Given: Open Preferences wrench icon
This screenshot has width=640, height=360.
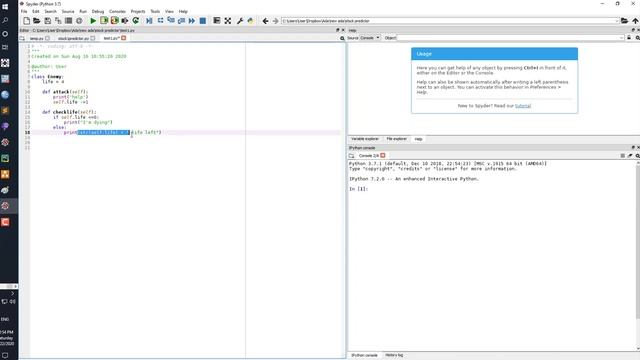Looking at the screenshot, I should [240, 21].
